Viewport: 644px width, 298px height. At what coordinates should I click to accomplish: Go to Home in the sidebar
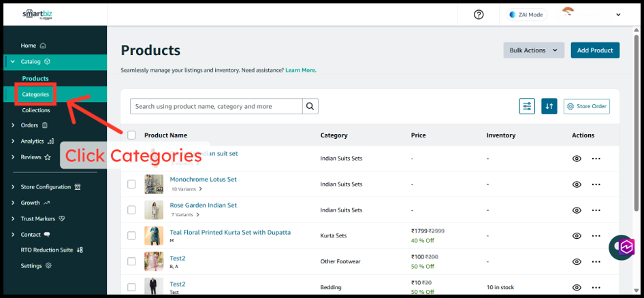click(x=29, y=46)
